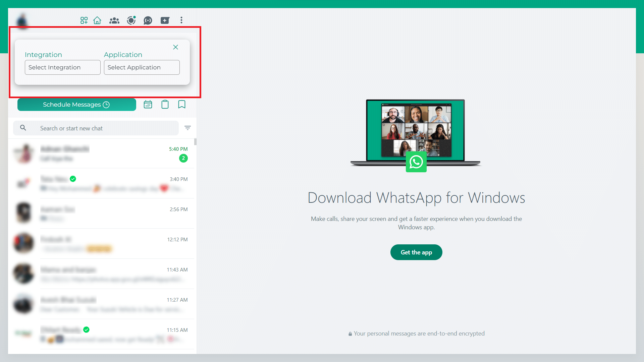Open the three-dot menu
Screen dimensions: 644x362
click(x=181, y=20)
